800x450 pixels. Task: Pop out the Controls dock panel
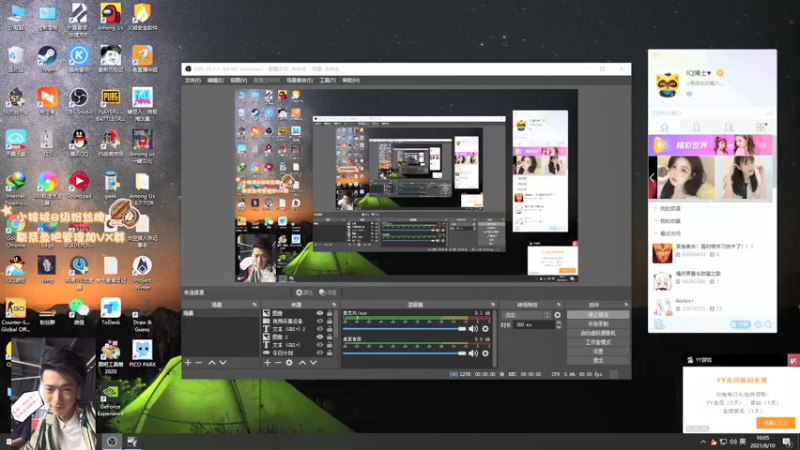click(626, 305)
